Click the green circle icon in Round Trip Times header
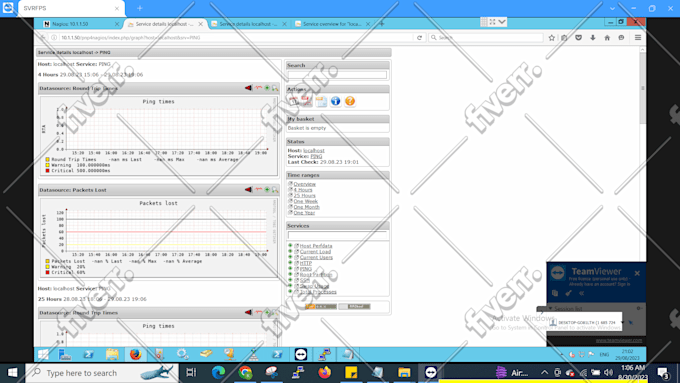This screenshot has width=680, height=383. (x=267, y=88)
